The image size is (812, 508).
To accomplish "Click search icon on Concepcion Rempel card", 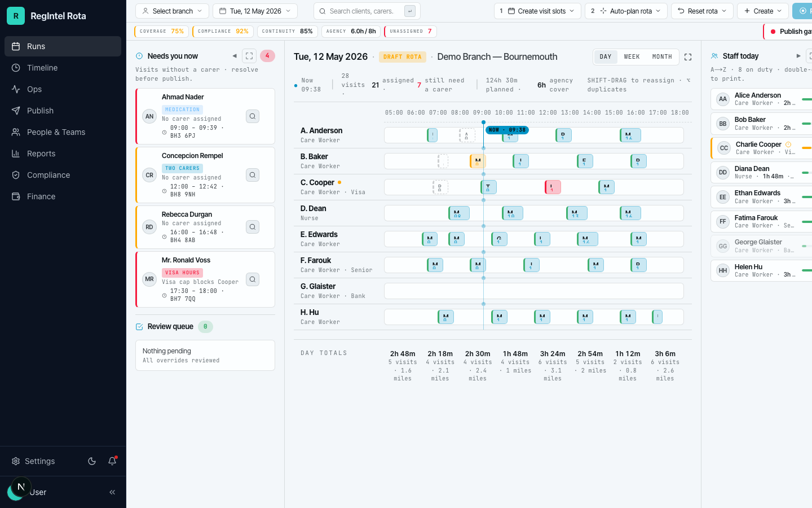I will [x=253, y=175].
